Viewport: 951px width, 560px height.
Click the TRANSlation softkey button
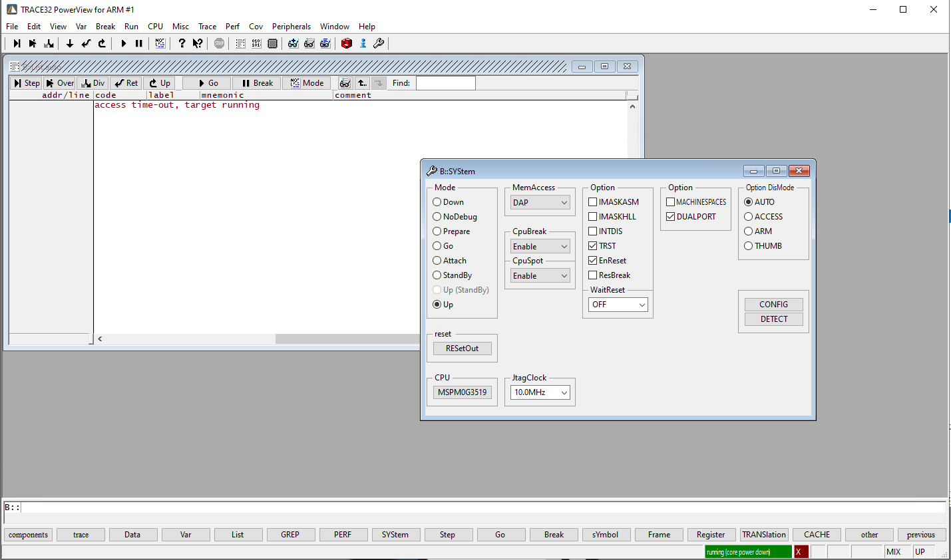coord(764,535)
